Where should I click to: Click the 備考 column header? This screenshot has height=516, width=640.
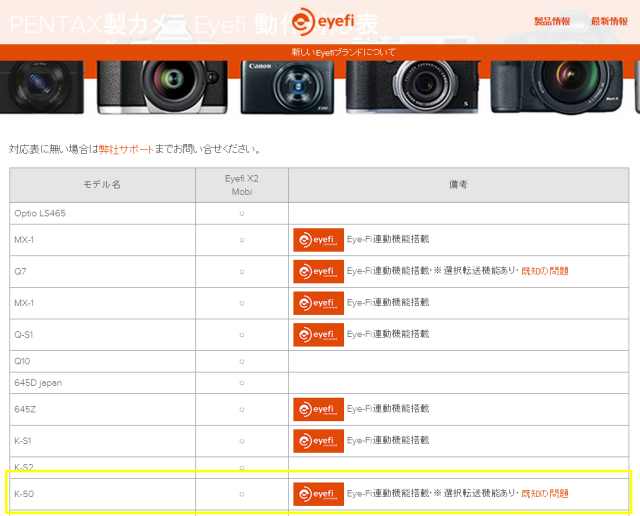[x=458, y=185]
